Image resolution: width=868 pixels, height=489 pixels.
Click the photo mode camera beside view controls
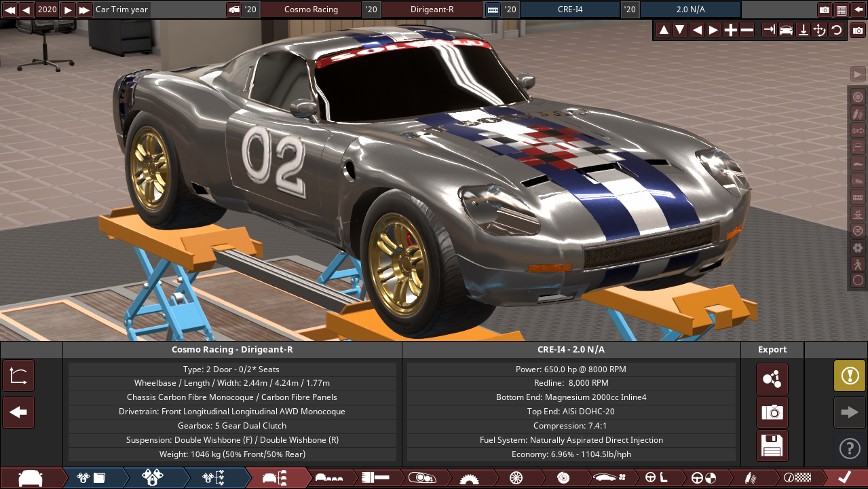click(858, 31)
